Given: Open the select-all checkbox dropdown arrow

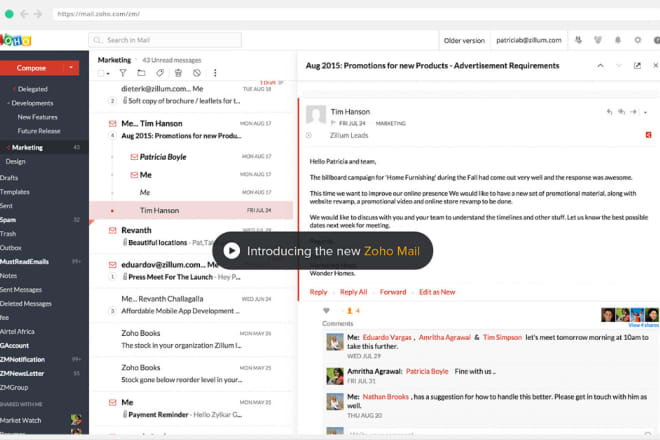Looking at the screenshot, I should coord(108,74).
